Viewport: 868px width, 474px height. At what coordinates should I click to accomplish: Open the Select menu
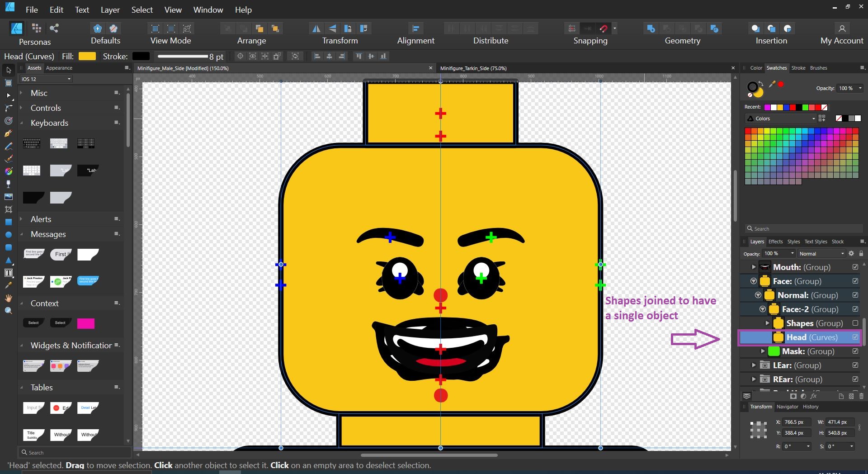142,9
